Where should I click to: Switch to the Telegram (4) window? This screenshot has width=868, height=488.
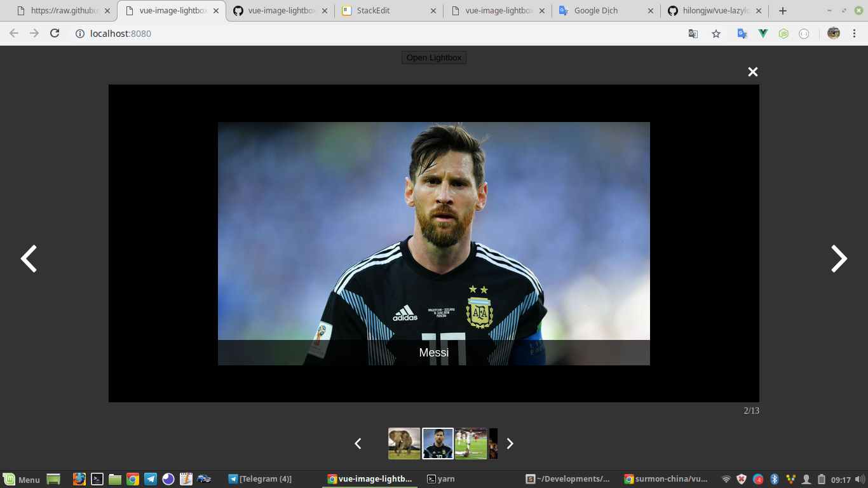[x=261, y=479]
